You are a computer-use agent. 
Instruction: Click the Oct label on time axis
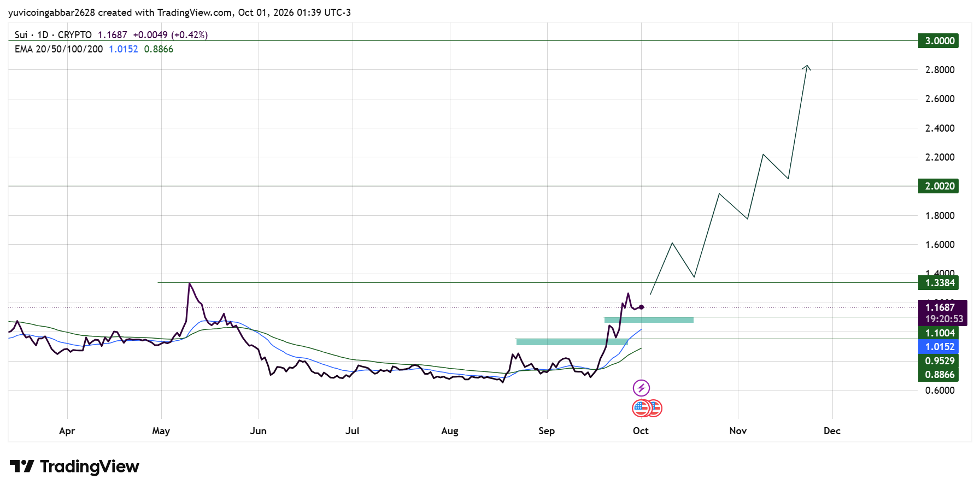point(641,431)
